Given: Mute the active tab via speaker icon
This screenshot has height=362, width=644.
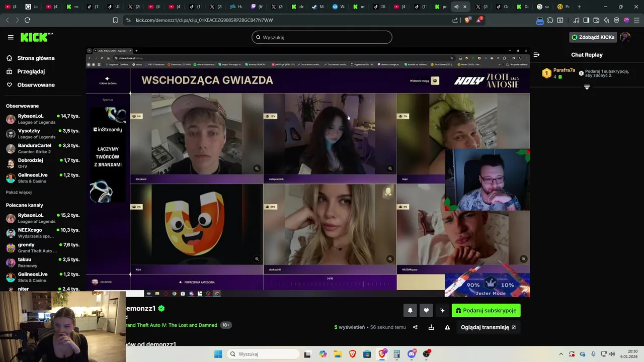Looking at the screenshot, I should pos(456,7).
